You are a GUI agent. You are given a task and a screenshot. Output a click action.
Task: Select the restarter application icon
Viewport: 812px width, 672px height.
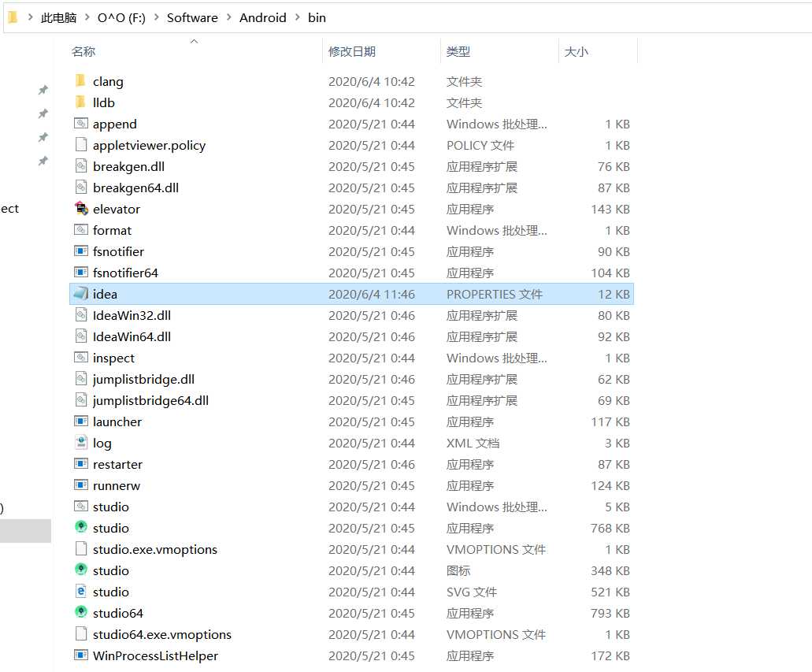tap(81, 464)
